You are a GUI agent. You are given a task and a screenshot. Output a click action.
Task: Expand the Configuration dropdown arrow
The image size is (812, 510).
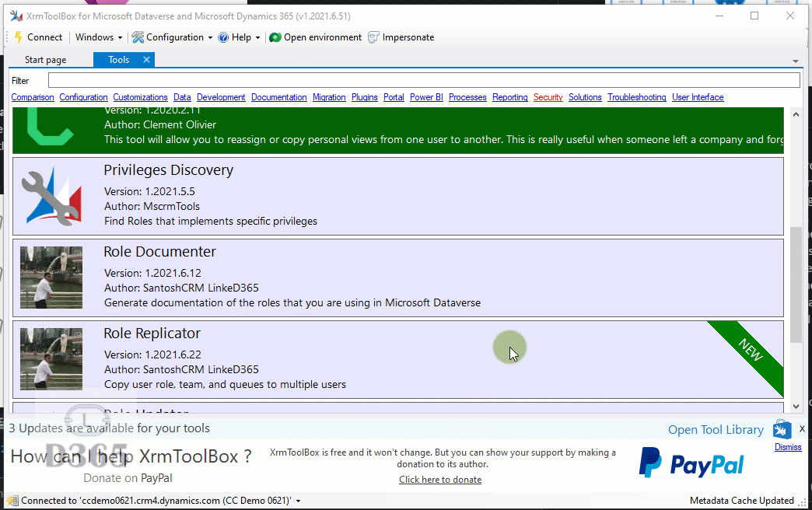click(x=210, y=38)
